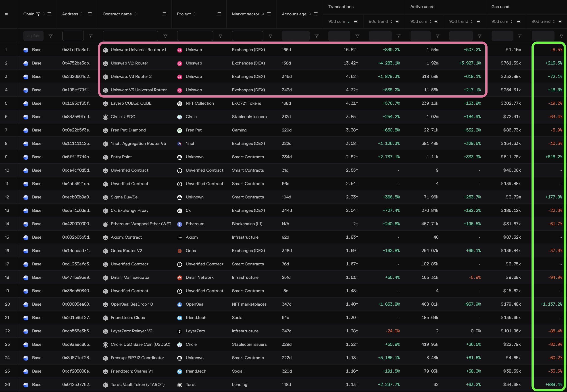567x392 pixels.
Task: Click funnel beside the Chain filter chip
Action: coord(51,36)
